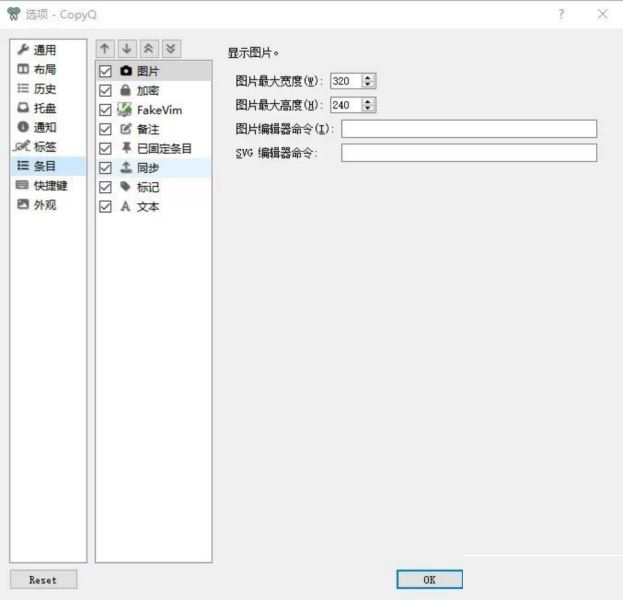Open the 通用 settings tab
623x600 pixels.
48,50
